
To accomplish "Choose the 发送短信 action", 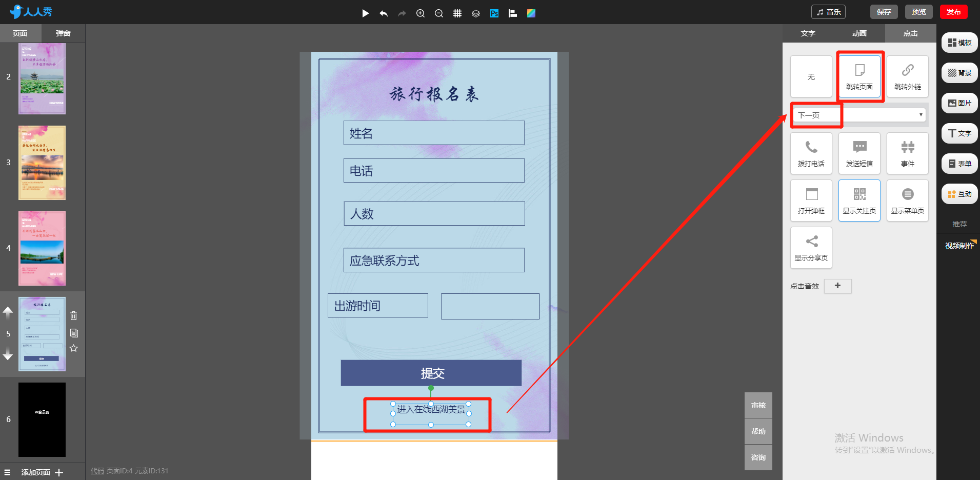I will 859,153.
